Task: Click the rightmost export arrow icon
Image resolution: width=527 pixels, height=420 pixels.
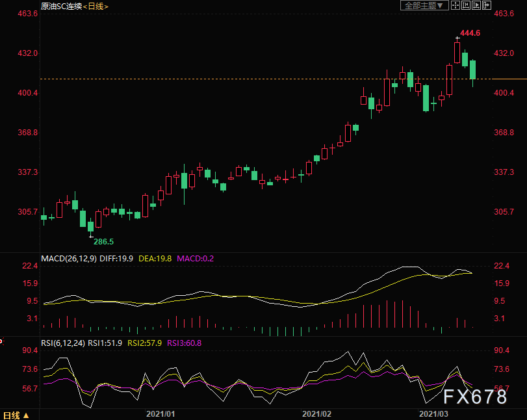Action: pyautogui.click(x=487, y=5)
